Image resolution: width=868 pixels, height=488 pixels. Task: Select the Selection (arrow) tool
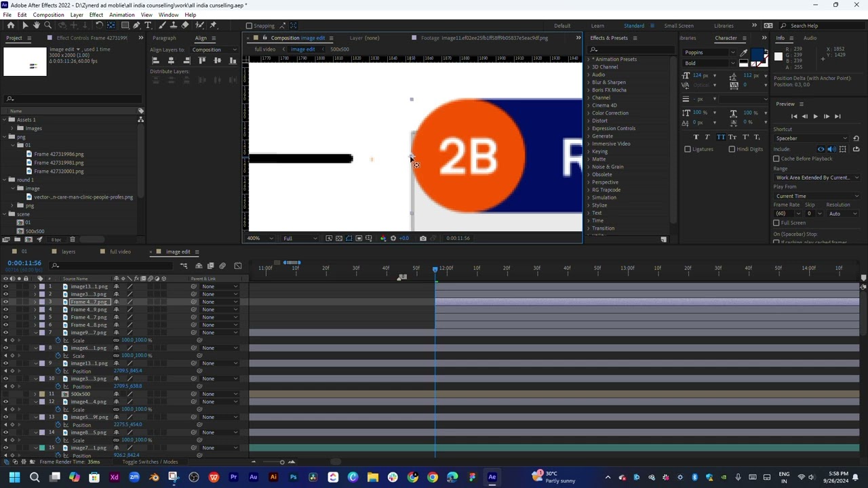click(25, 25)
